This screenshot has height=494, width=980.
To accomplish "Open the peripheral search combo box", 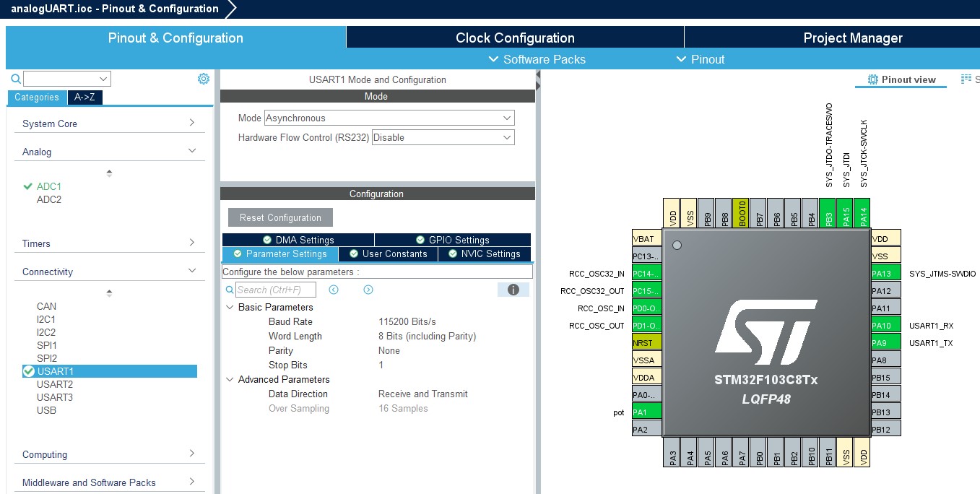I will (66, 79).
